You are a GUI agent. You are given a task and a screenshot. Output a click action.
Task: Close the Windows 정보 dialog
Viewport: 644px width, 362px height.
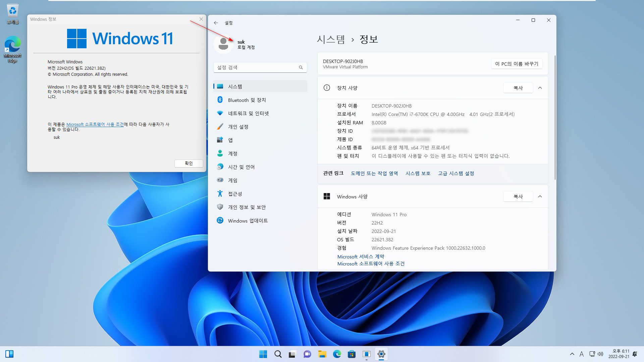click(201, 19)
